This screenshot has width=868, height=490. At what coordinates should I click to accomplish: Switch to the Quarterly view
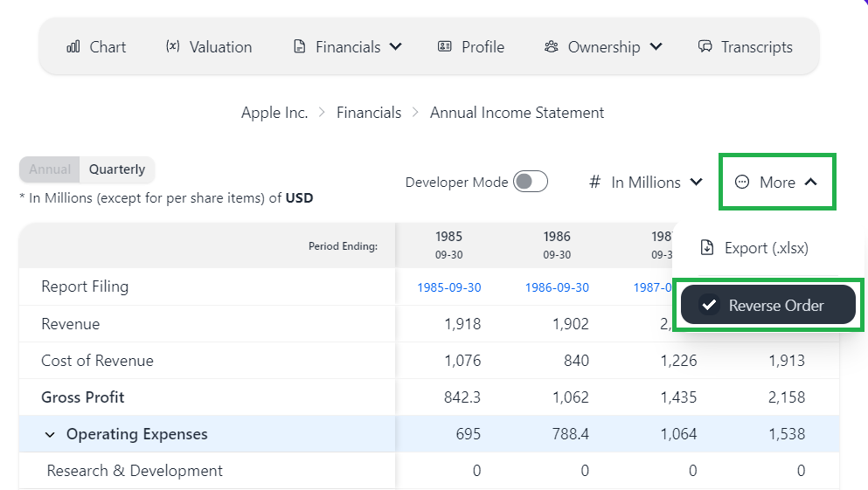coord(117,169)
